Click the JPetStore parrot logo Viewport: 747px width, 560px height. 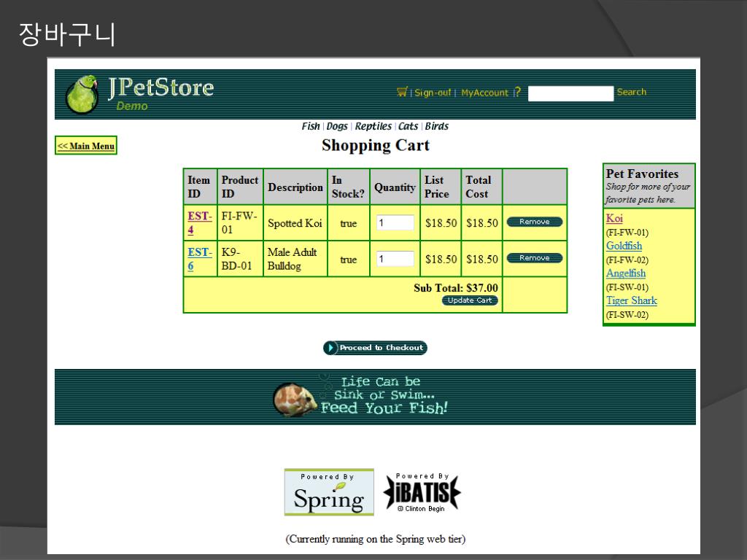point(82,94)
